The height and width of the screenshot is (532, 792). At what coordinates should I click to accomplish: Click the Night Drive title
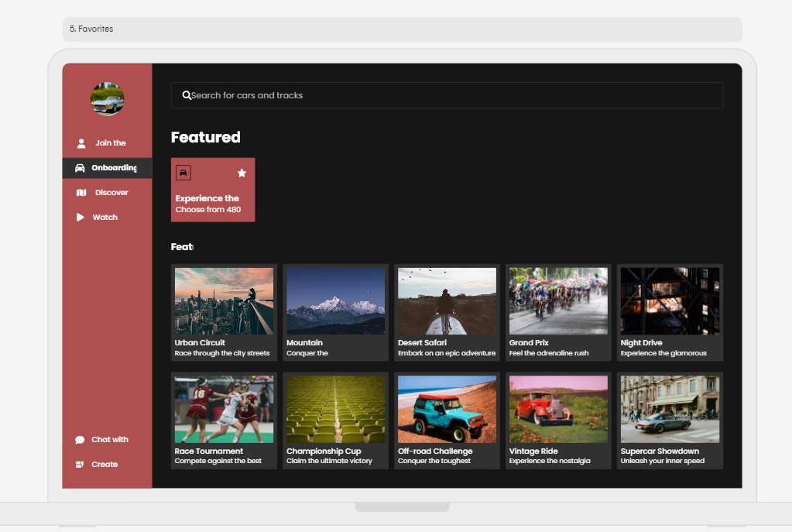pyautogui.click(x=642, y=342)
